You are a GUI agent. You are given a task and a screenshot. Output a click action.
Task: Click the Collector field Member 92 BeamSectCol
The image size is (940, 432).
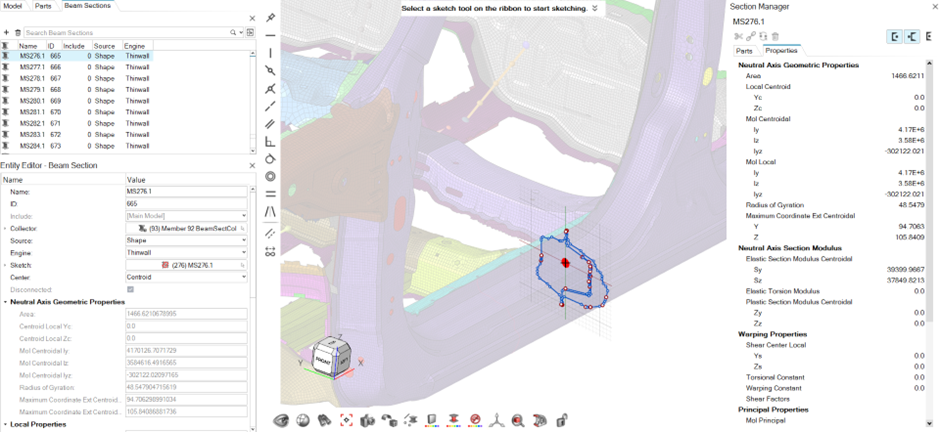(x=186, y=228)
